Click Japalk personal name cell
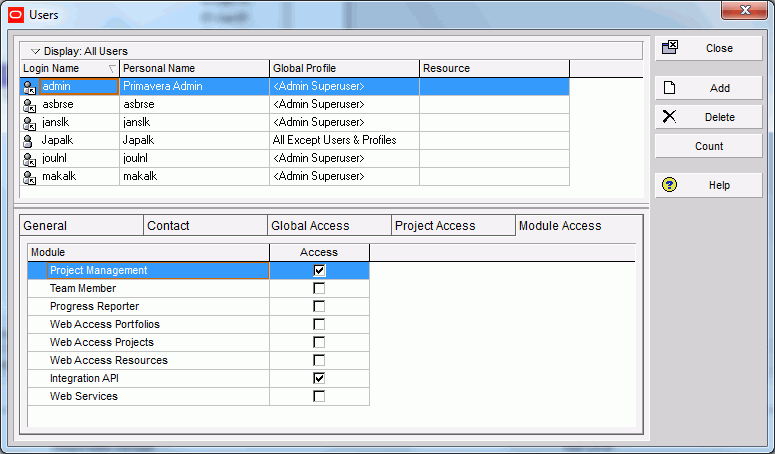Viewport: 775px width, 454px height. (x=195, y=140)
